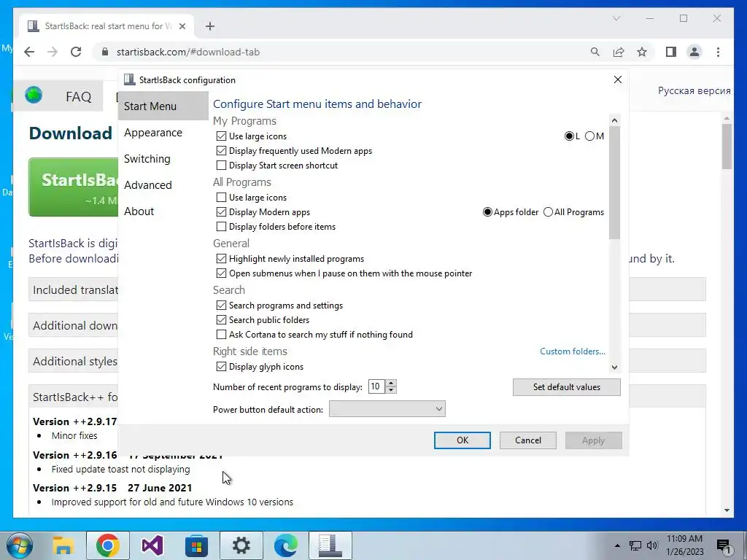Toggle Open submenus on mouse pause

pyautogui.click(x=221, y=273)
